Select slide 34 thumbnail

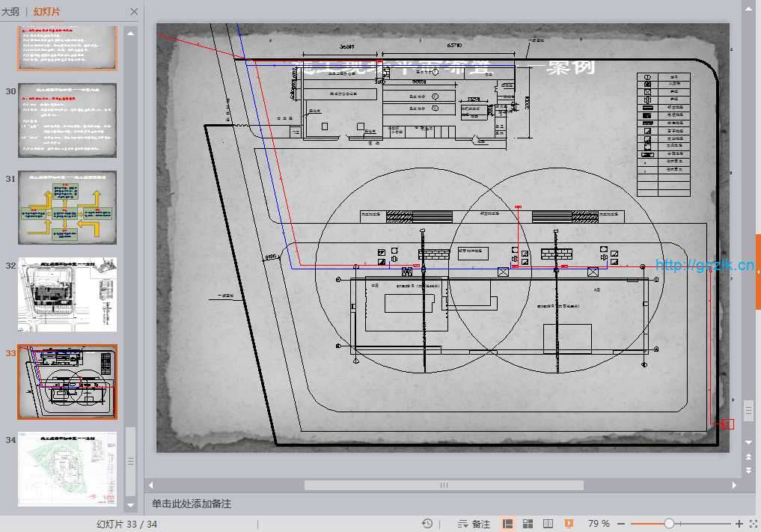67,469
